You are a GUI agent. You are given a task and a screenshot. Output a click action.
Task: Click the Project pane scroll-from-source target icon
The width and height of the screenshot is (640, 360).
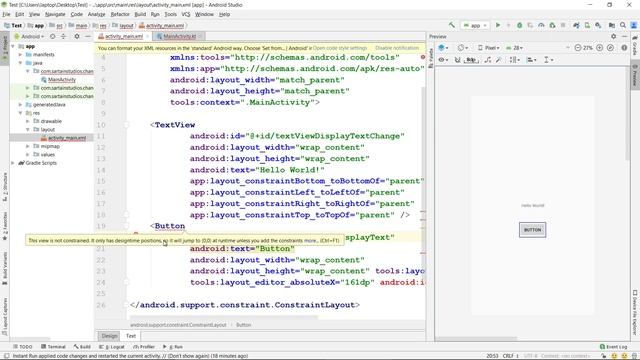[x=53, y=36]
